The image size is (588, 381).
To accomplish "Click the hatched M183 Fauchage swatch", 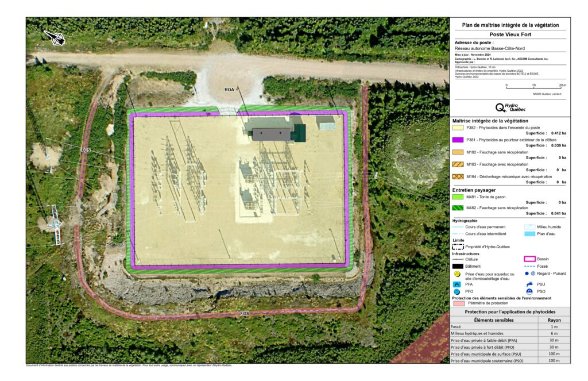I will [x=458, y=164].
